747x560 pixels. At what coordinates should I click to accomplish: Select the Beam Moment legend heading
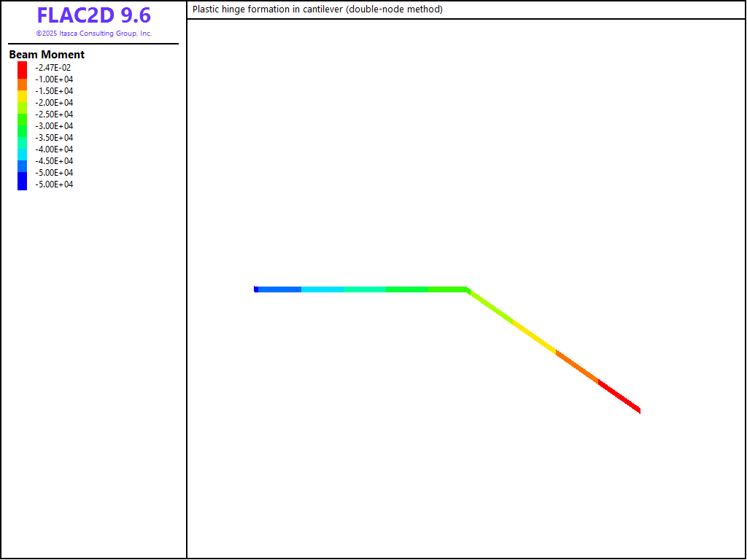coord(47,55)
